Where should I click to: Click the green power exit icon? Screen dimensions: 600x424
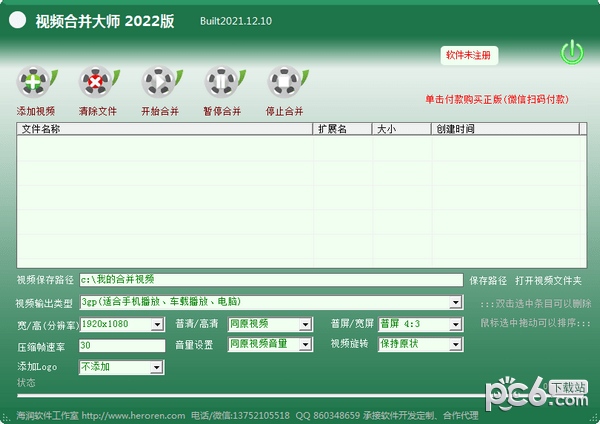coord(572,52)
